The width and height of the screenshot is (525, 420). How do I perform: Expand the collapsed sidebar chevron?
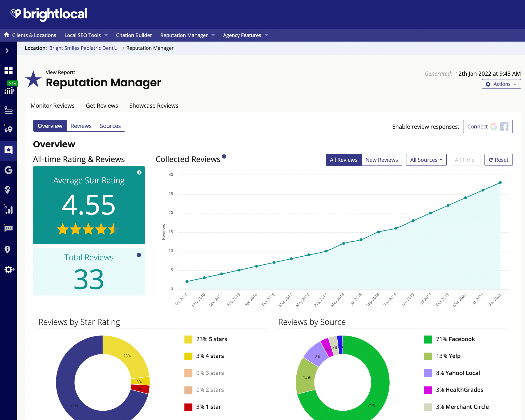pyautogui.click(x=7, y=51)
